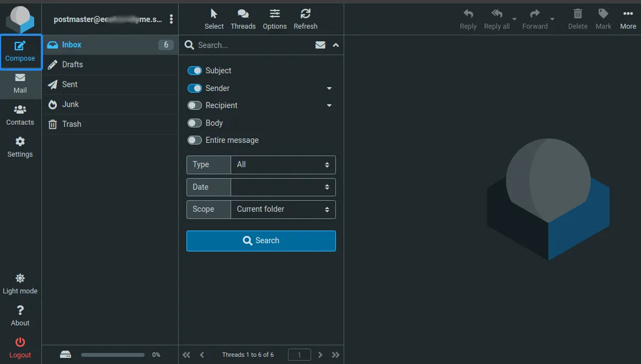Expand the Sender options arrow

tap(329, 88)
